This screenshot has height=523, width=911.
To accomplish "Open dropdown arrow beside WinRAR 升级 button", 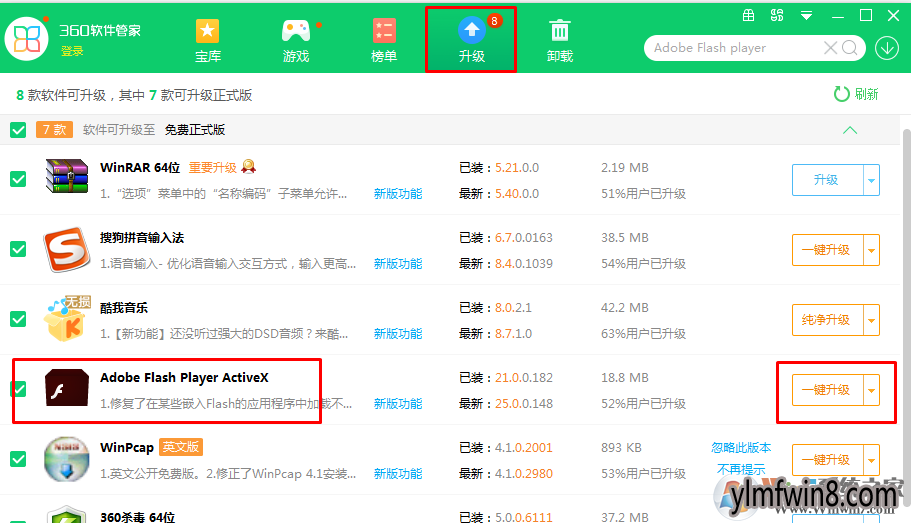I will pos(871,180).
